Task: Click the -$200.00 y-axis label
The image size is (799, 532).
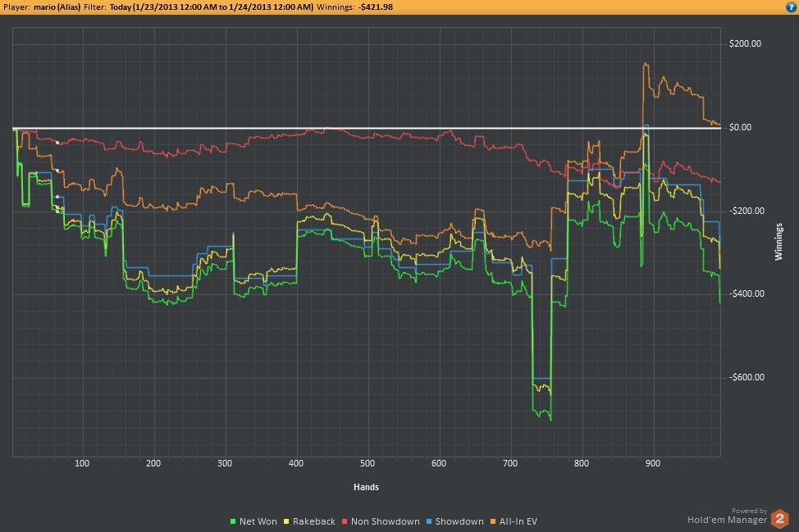Action: 746,211
